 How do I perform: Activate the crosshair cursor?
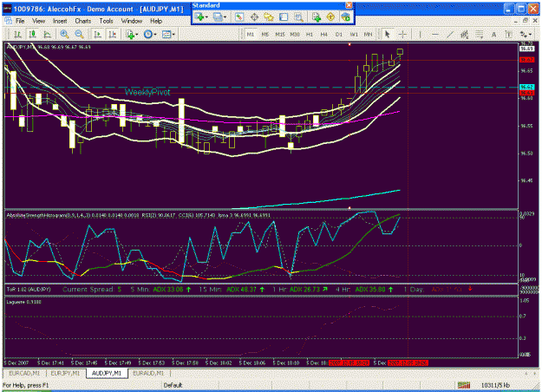point(402,34)
